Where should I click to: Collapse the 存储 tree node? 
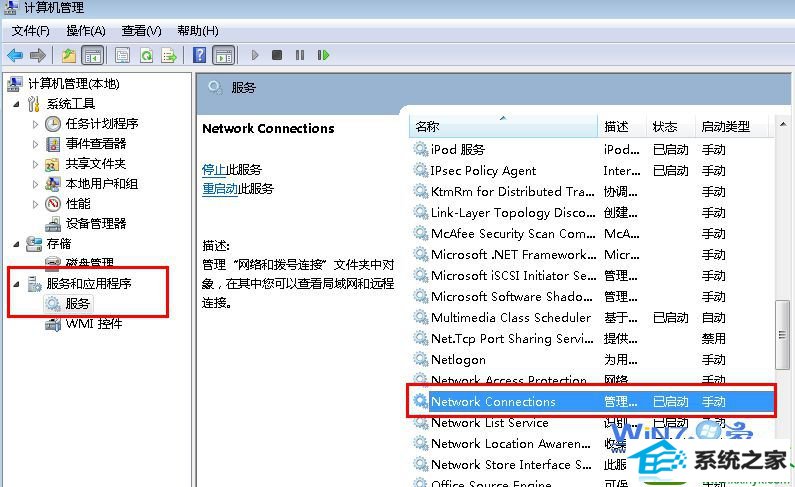tap(17, 244)
